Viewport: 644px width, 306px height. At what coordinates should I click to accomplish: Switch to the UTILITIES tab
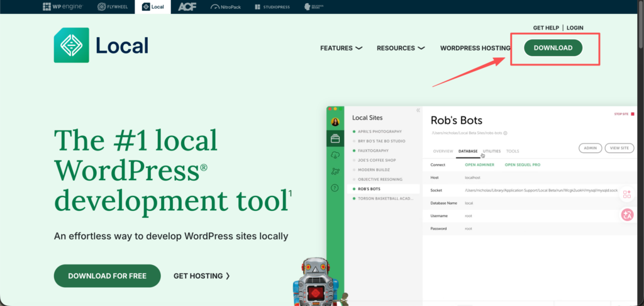click(x=492, y=151)
